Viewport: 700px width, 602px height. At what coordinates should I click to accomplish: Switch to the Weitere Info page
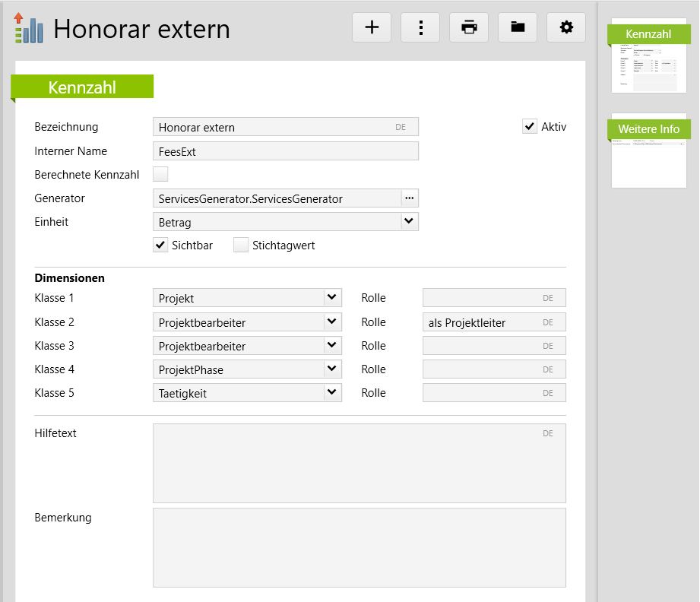[648, 150]
